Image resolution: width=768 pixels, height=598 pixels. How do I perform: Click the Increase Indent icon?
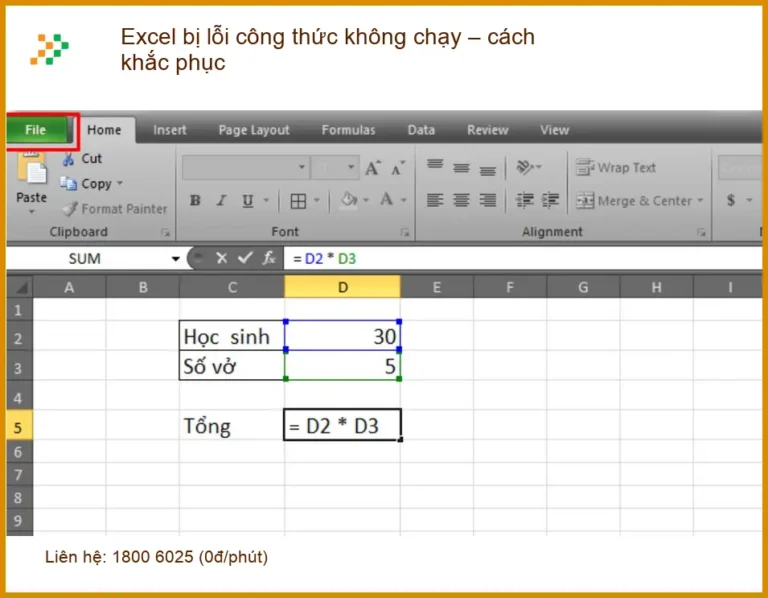(551, 200)
